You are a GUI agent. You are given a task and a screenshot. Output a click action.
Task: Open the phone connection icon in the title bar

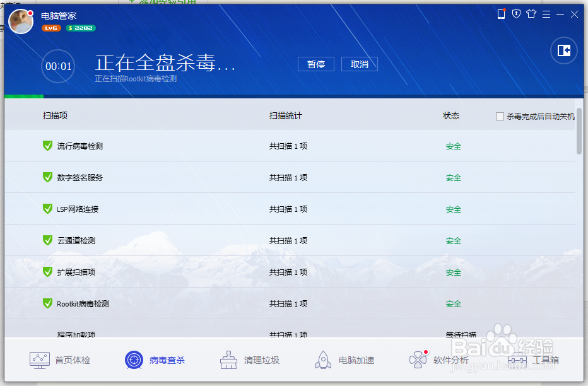(502, 13)
